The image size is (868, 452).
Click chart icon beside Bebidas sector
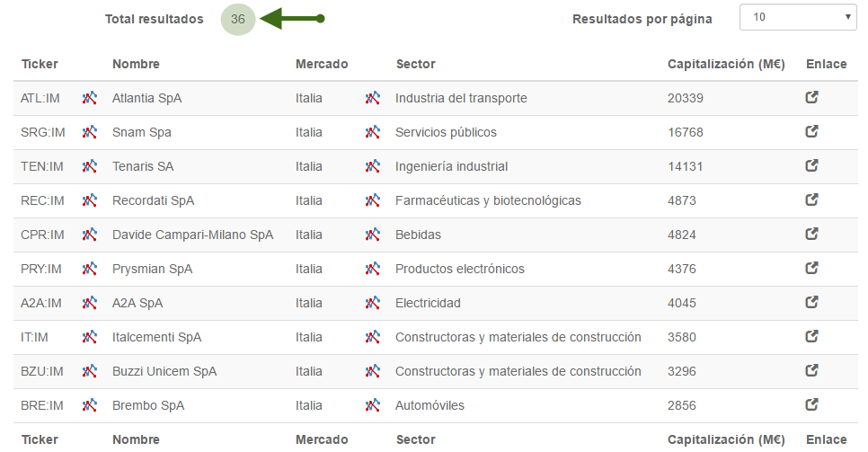373,235
